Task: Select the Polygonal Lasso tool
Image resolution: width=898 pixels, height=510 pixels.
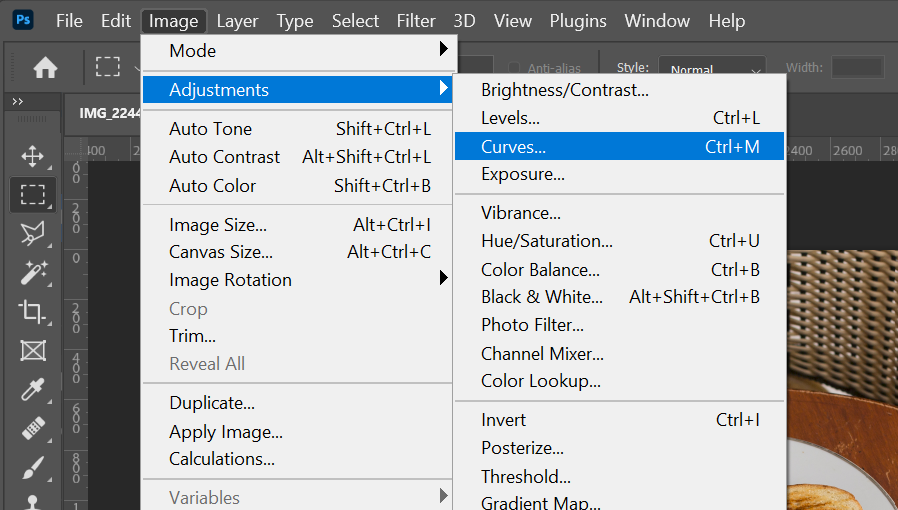Action: tap(33, 233)
